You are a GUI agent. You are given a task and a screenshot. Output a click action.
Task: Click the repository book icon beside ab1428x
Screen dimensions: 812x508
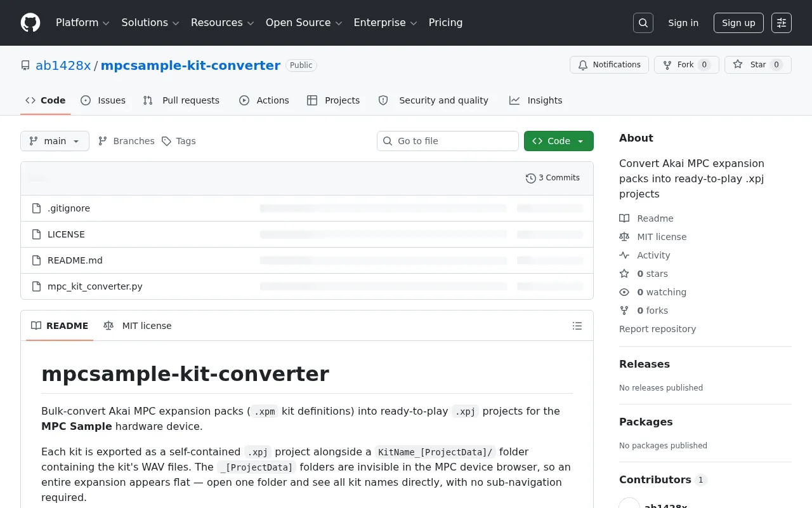(x=25, y=65)
